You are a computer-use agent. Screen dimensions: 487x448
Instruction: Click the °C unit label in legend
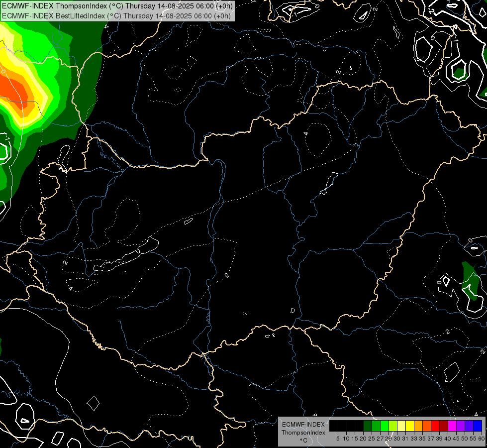(304, 440)
